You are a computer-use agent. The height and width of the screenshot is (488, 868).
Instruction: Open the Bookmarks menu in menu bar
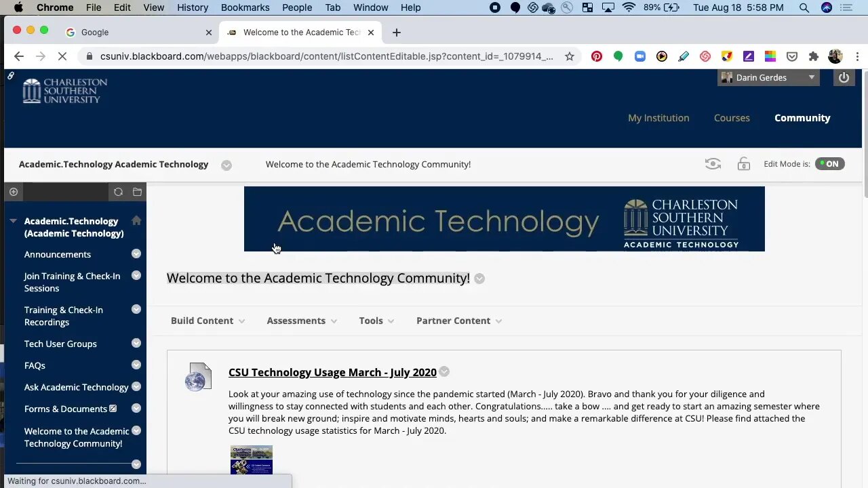245,7
